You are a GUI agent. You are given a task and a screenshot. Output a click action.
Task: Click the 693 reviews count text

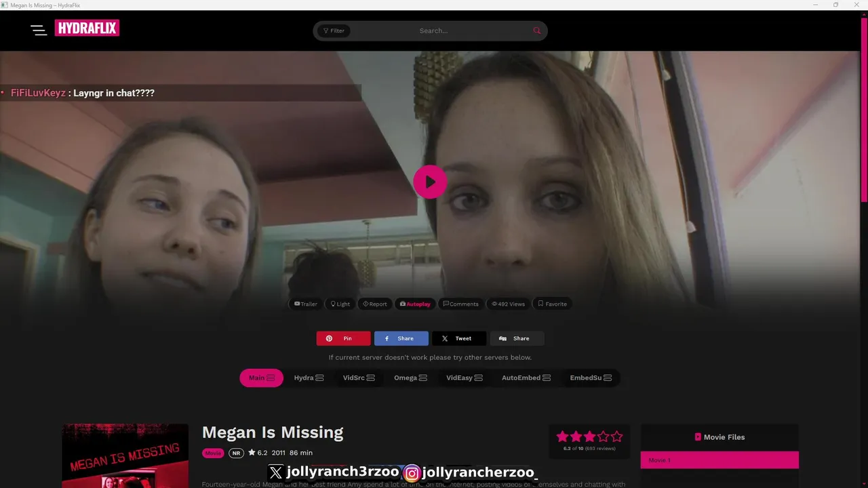coord(601,449)
